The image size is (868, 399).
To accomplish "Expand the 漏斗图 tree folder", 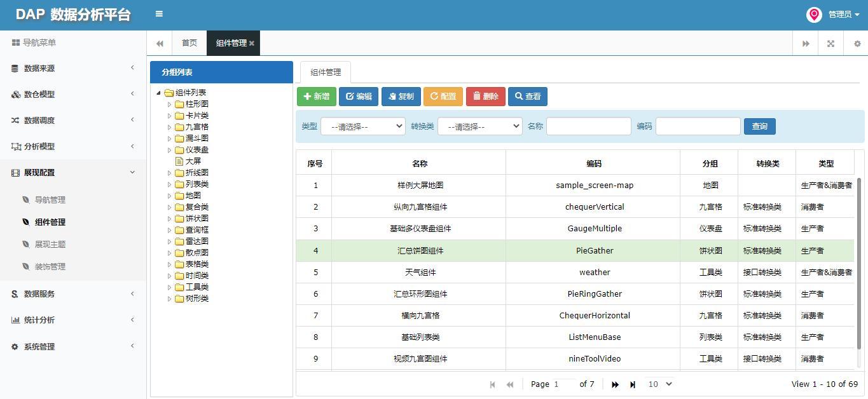I will click(x=170, y=139).
